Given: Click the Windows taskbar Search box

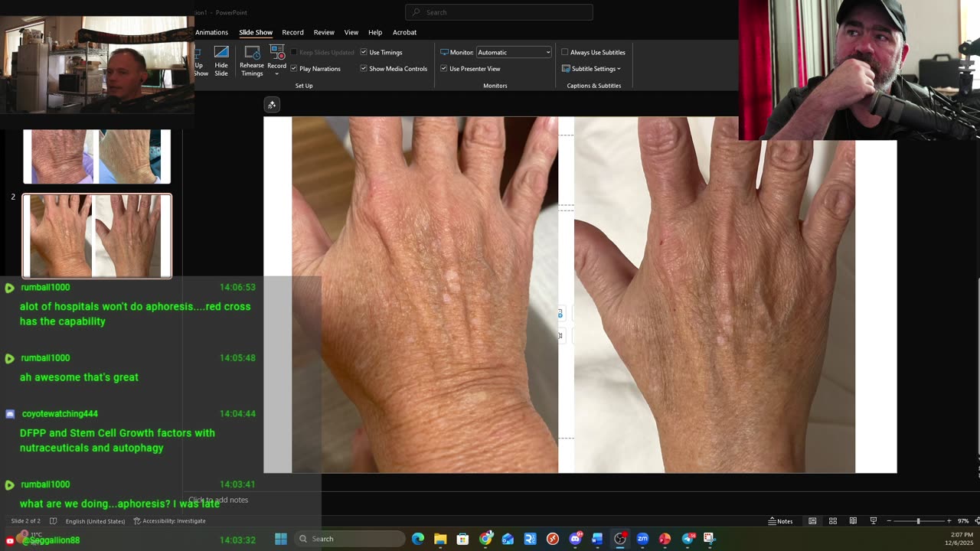Looking at the screenshot, I should point(348,539).
